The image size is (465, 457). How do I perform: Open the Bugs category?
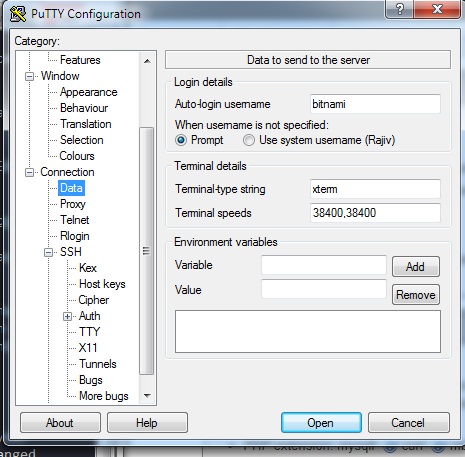91,380
